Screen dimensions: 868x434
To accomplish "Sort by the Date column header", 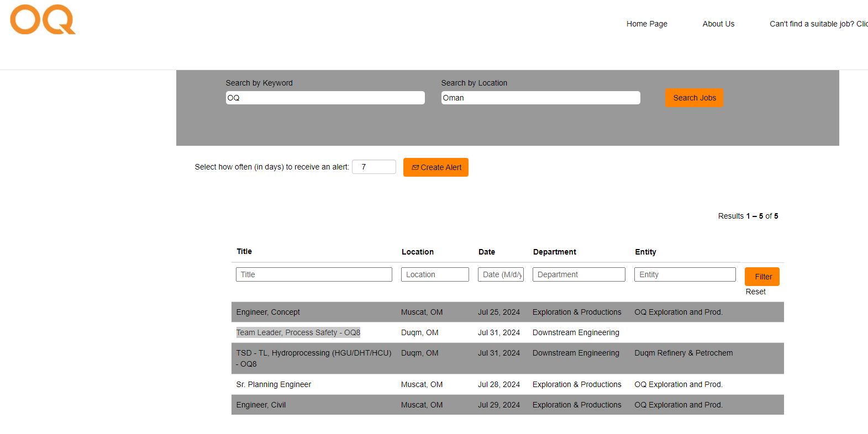I will [x=487, y=252].
